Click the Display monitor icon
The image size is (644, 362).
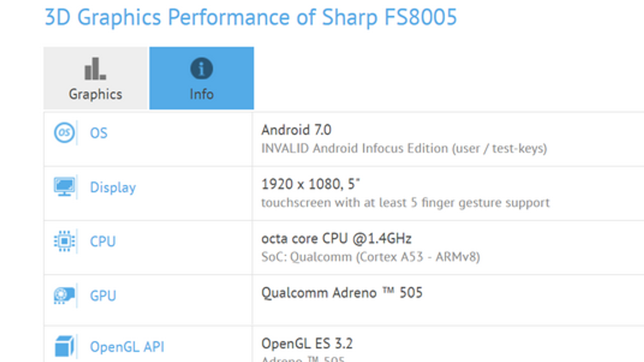64,187
